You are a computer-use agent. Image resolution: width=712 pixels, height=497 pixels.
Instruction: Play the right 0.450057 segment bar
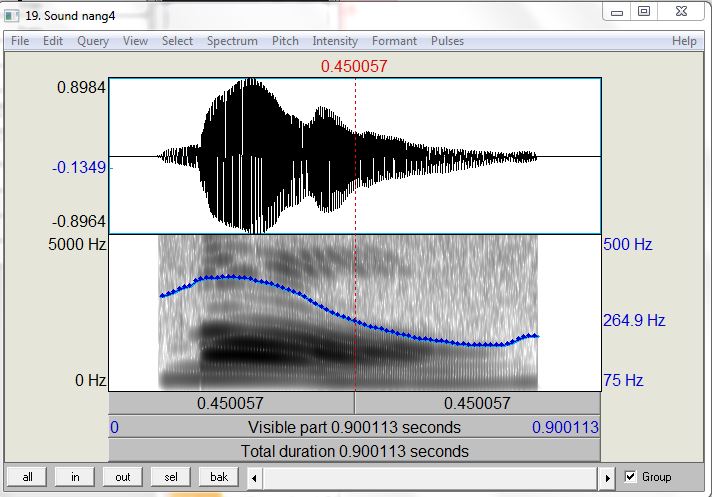[477, 403]
